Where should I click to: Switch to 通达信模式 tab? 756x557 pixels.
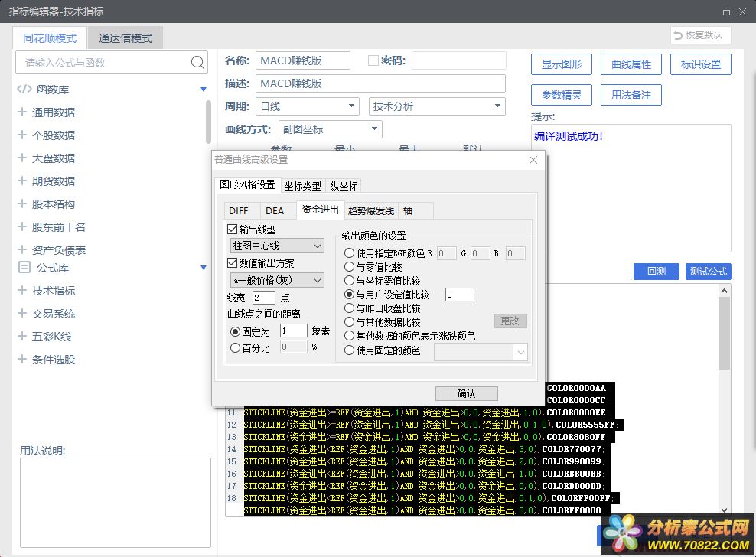click(x=125, y=38)
